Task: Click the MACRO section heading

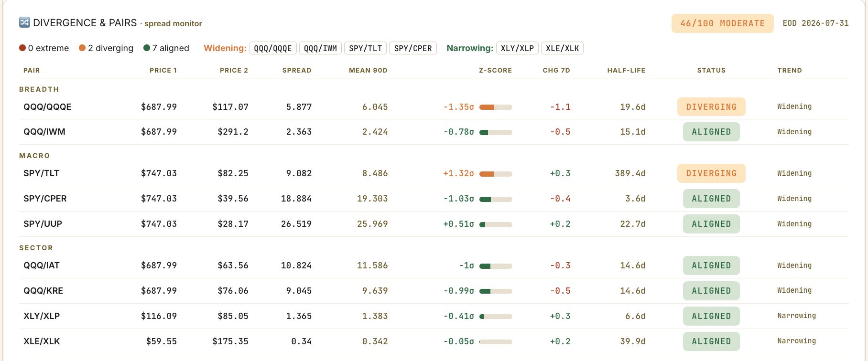Action: 34,156
